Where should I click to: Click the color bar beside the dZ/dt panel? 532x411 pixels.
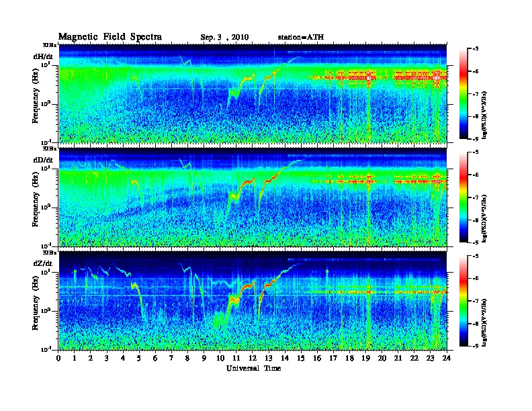463,301
